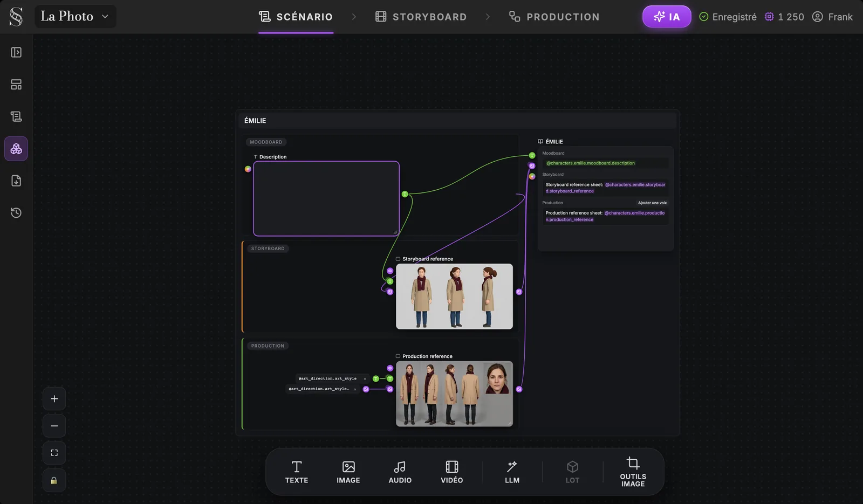Switch to the STORYBOARD tab
Viewport: 863px width, 504px height.
tap(421, 17)
